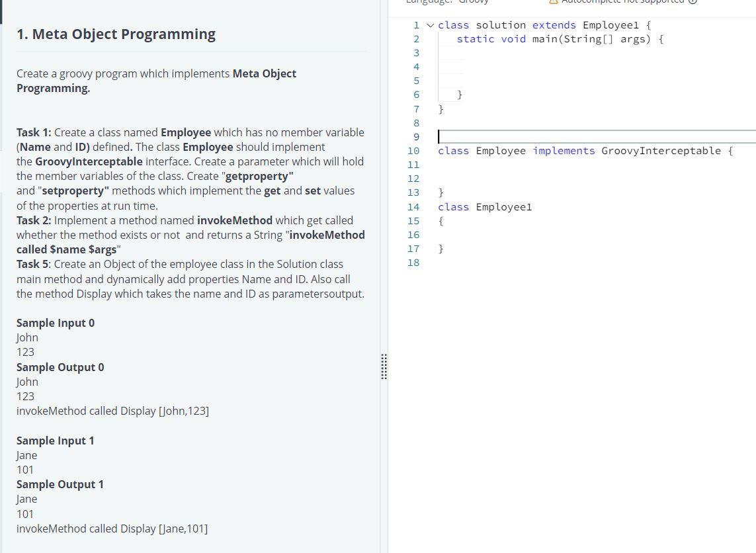
Task: Click line number 14 in the editor gutter
Action: [x=413, y=206]
